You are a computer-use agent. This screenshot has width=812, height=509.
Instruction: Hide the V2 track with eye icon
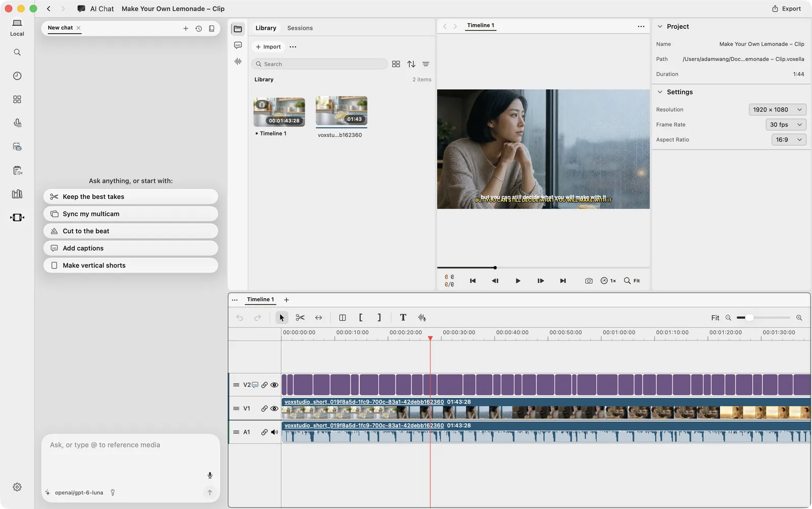tap(274, 385)
